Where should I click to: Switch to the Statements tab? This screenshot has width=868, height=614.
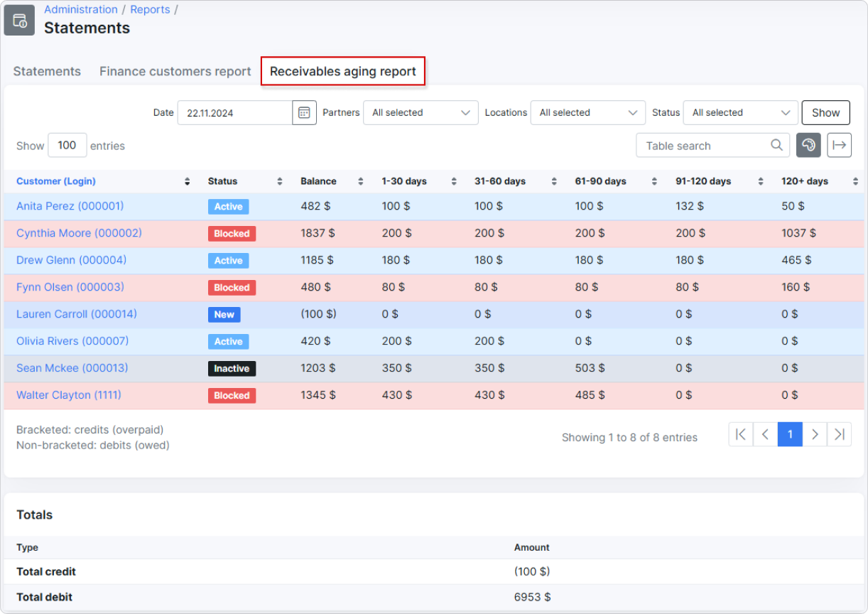46,71
